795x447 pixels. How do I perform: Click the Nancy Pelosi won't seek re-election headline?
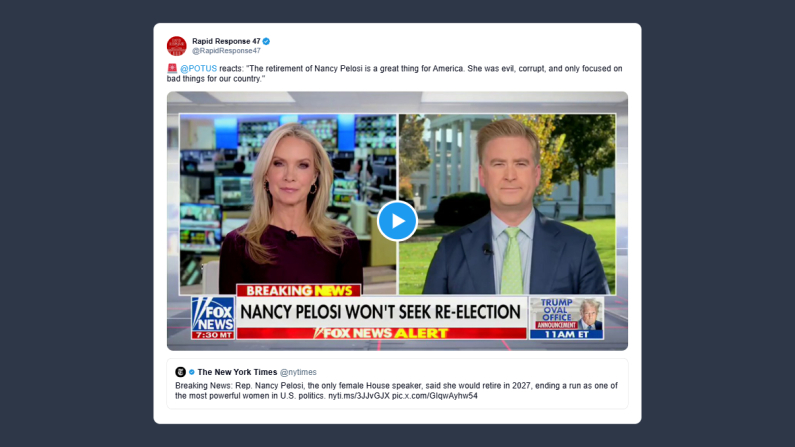point(381,312)
